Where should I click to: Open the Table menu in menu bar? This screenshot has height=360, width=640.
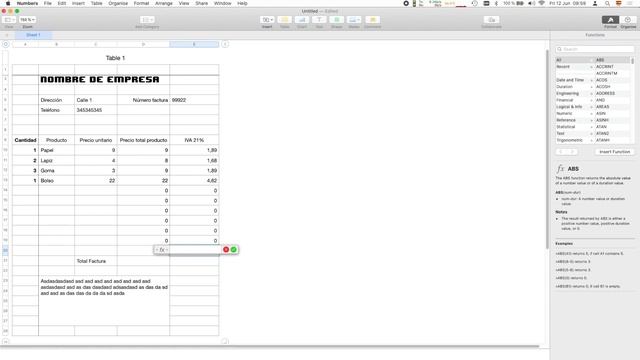pyautogui.click(x=97, y=3)
